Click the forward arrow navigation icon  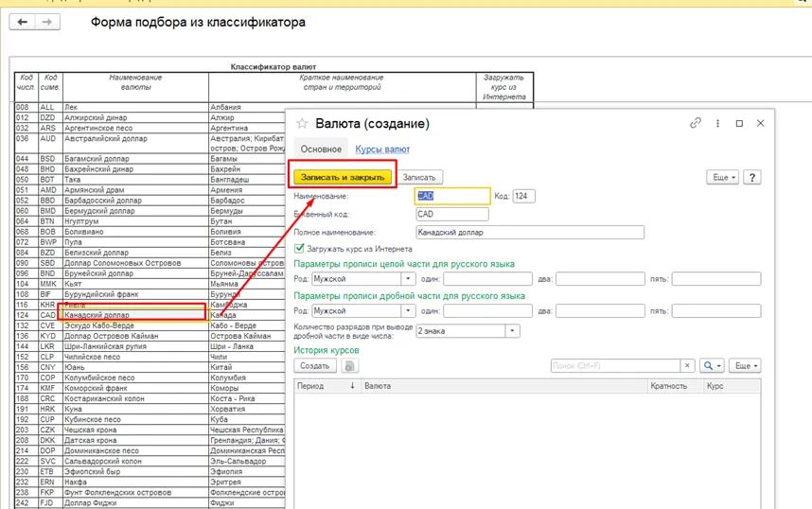(47, 22)
